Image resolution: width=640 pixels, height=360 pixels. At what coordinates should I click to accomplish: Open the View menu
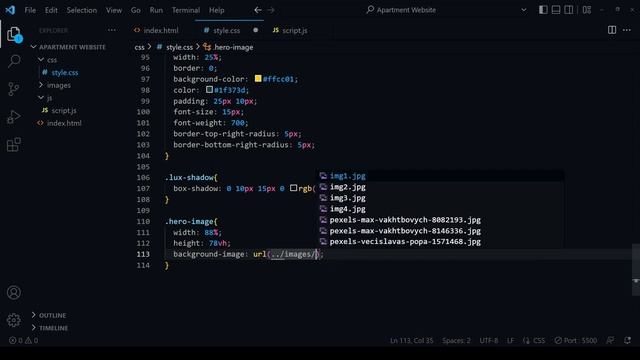point(114,10)
